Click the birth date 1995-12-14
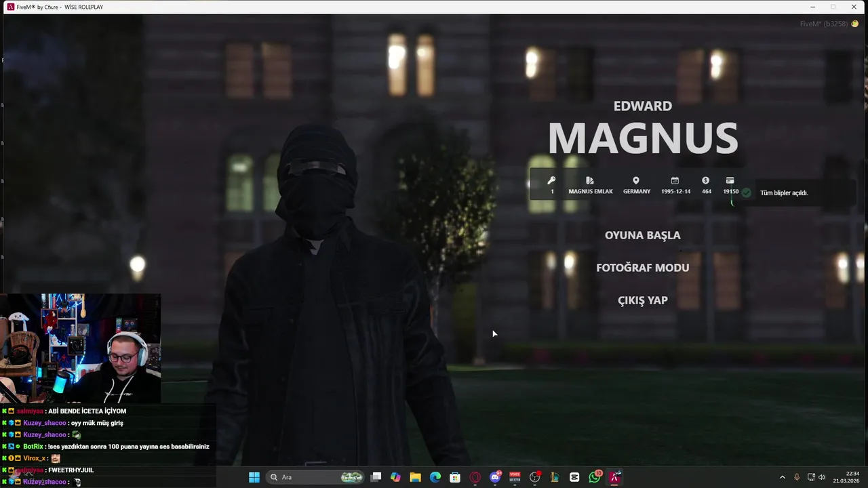The height and width of the screenshot is (488, 868). click(x=675, y=192)
